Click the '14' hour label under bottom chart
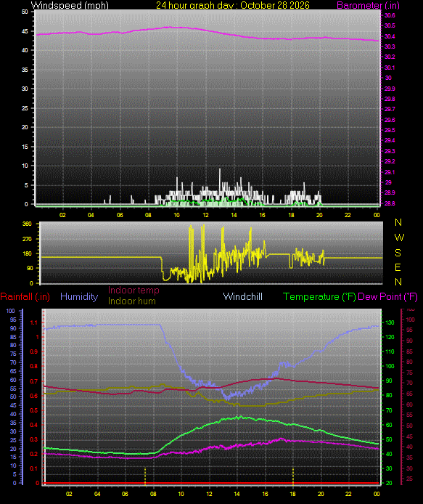 pos(237,494)
